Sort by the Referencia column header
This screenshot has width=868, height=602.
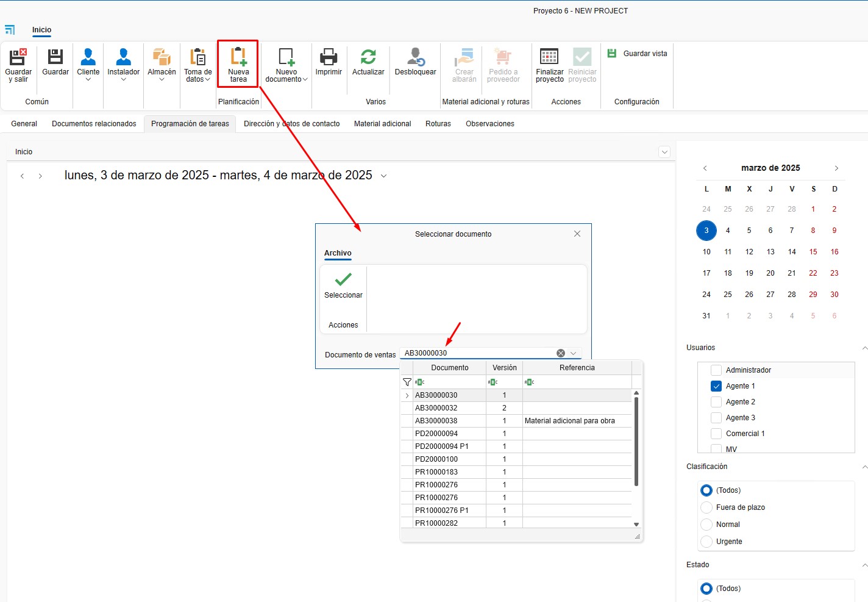point(577,368)
